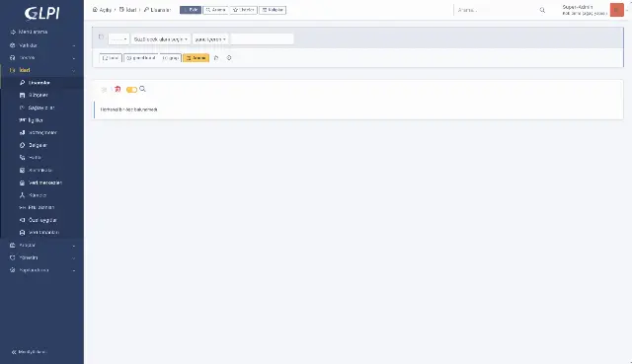Open Kümeler clusters item
The image size is (632, 364).
pyautogui.click(x=41, y=195)
